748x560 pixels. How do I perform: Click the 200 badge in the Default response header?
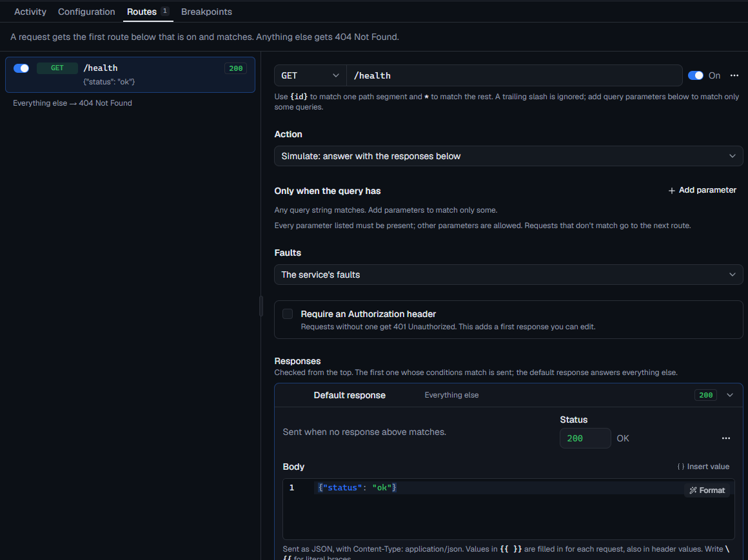coord(705,395)
